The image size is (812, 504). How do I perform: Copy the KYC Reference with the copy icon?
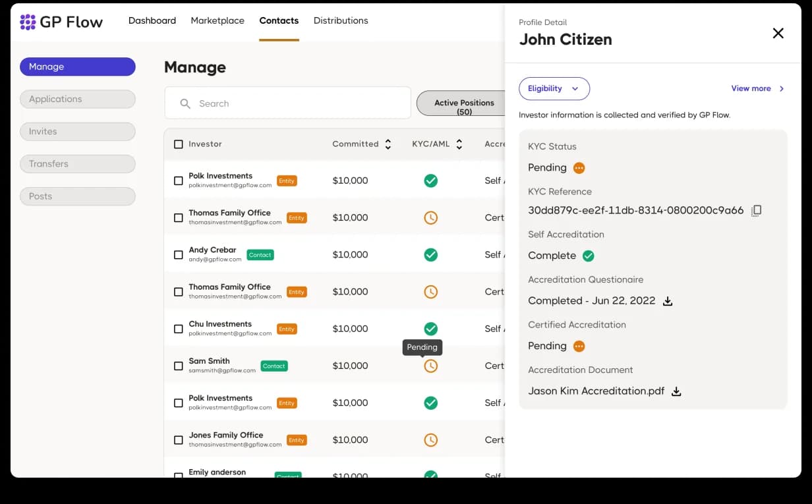pos(757,211)
